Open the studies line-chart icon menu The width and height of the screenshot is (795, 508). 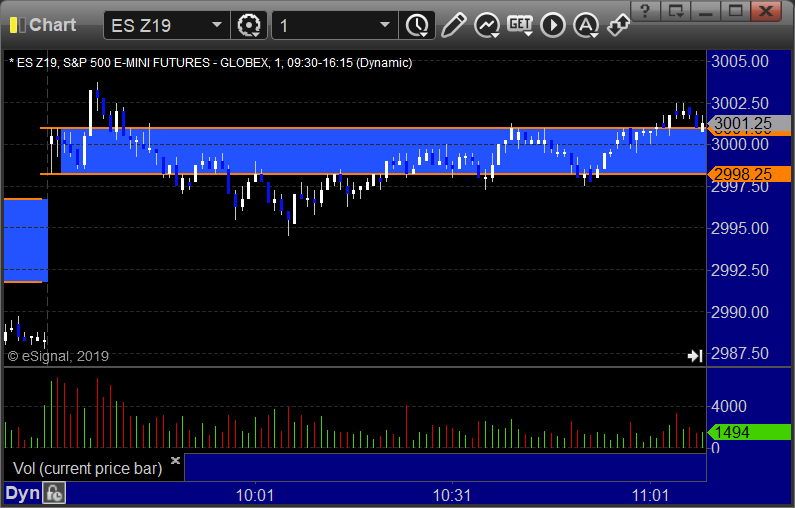point(487,25)
